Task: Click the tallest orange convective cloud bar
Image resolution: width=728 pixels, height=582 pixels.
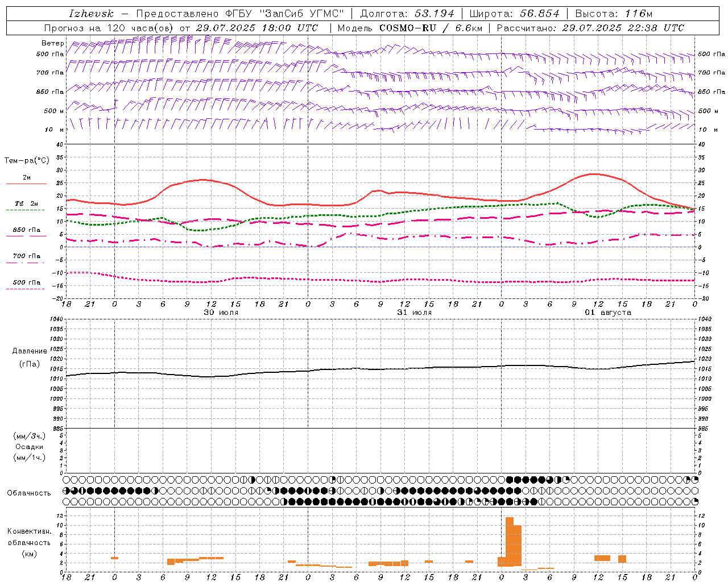Action: click(510, 542)
